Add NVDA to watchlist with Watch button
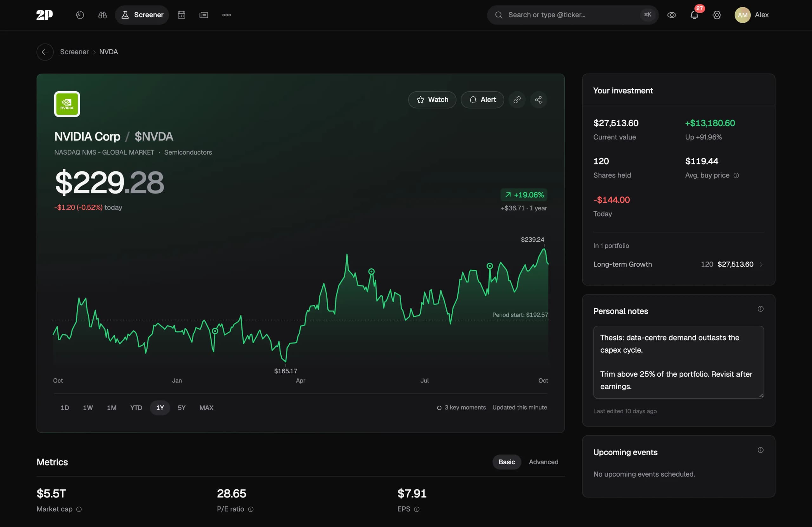This screenshot has width=812, height=527. [432, 100]
